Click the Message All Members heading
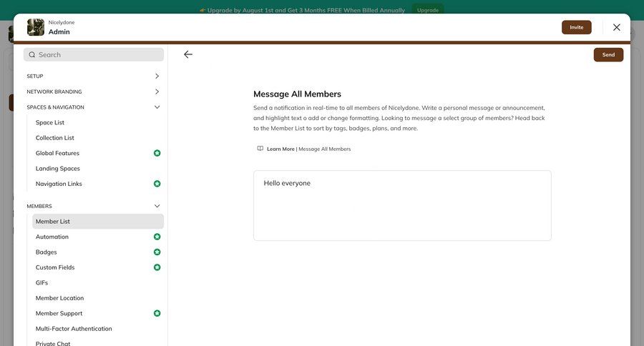The image size is (644, 346). 298,94
